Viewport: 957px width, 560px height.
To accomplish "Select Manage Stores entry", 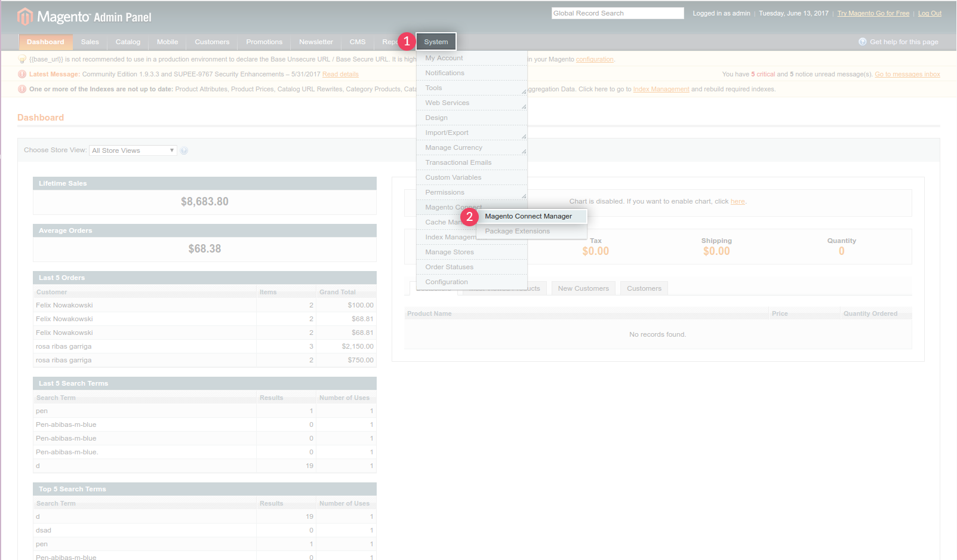I will coord(472,252).
